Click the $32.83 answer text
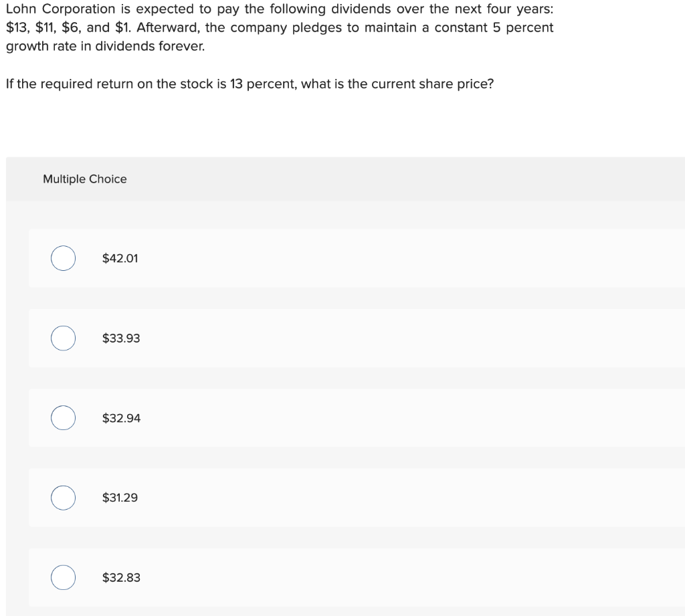The width and height of the screenshot is (685, 616). tap(121, 578)
